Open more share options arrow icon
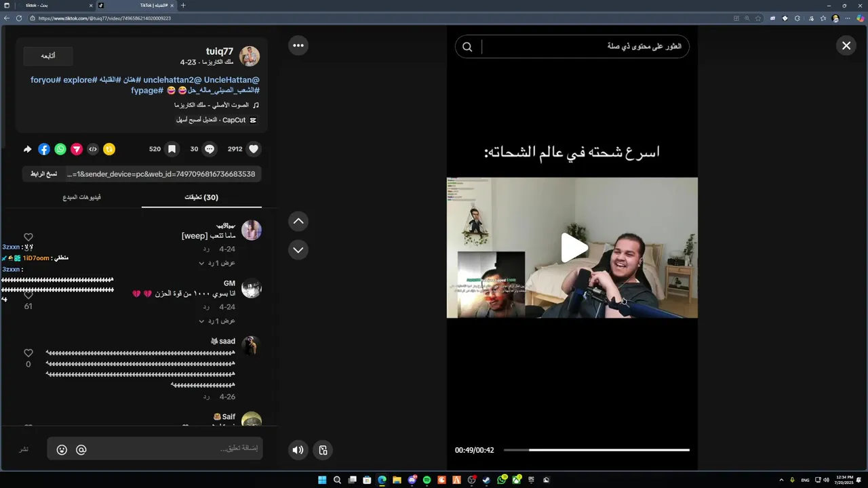The width and height of the screenshot is (868, 488). 27,149
